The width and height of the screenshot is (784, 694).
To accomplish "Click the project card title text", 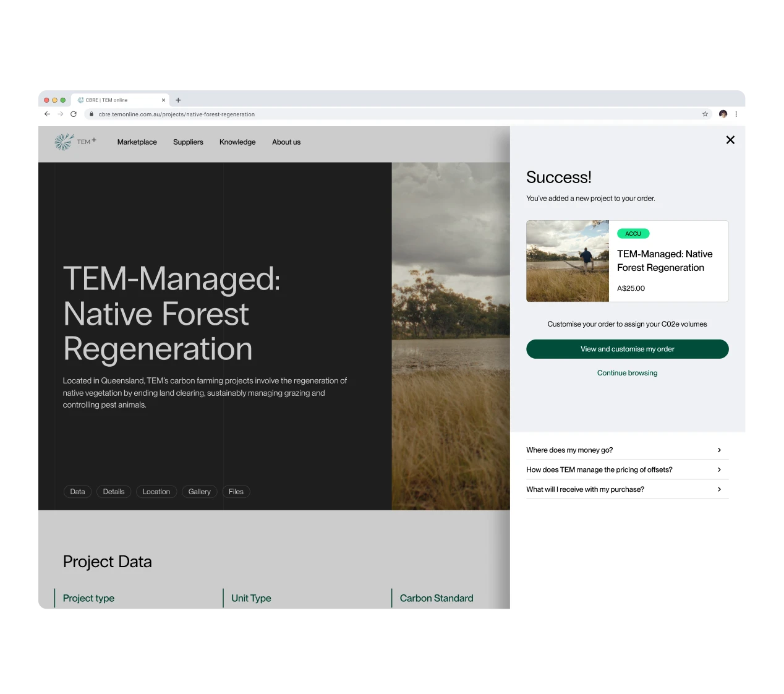I will point(665,261).
